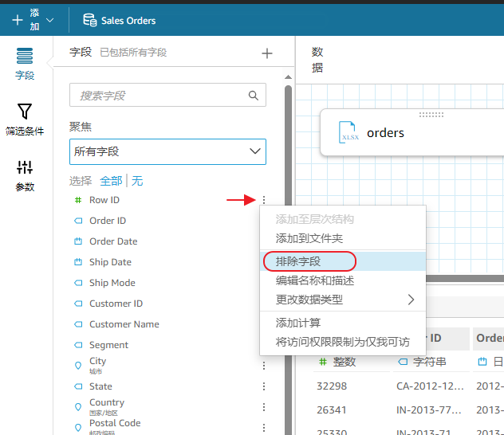The height and width of the screenshot is (435, 504).
Task: Click the 添加 plus button
Action: pos(18,20)
